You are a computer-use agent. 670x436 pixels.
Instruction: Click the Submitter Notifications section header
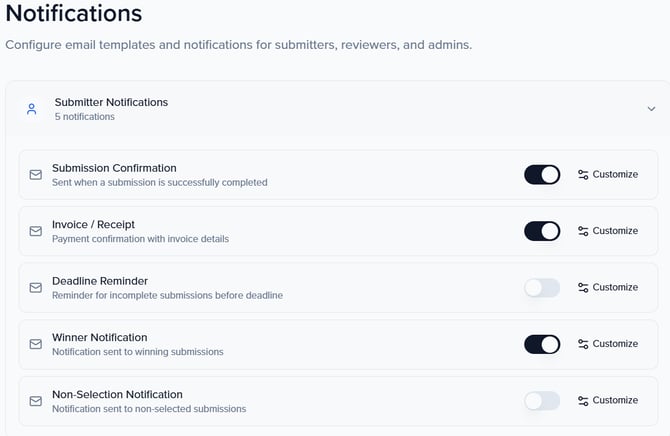tap(111, 102)
